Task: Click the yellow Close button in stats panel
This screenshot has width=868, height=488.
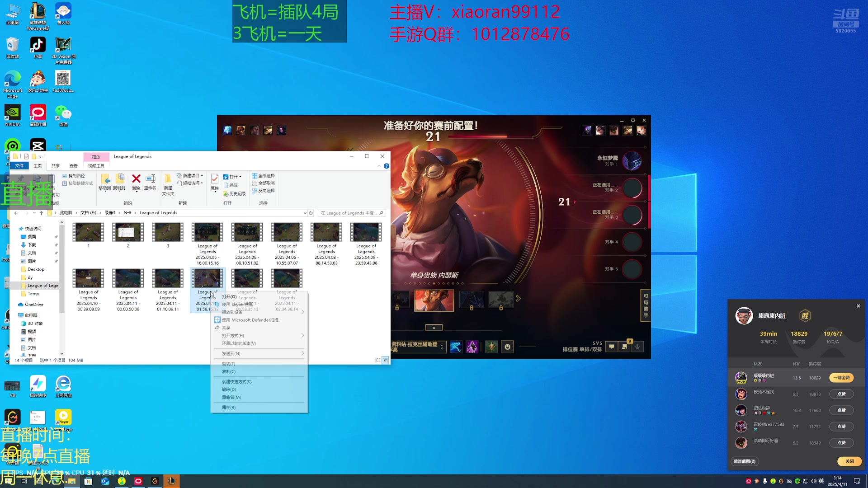Action: click(x=849, y=461)
